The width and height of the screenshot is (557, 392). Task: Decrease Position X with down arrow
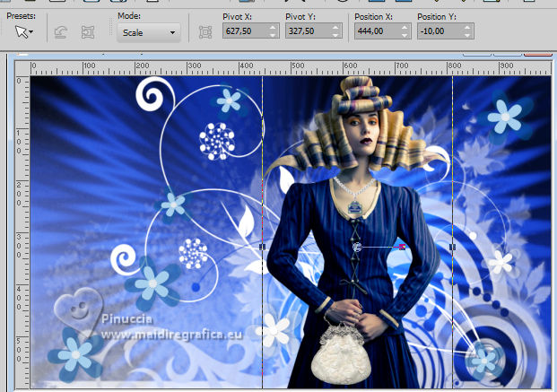pyautogui.click(x=405, y=35)
